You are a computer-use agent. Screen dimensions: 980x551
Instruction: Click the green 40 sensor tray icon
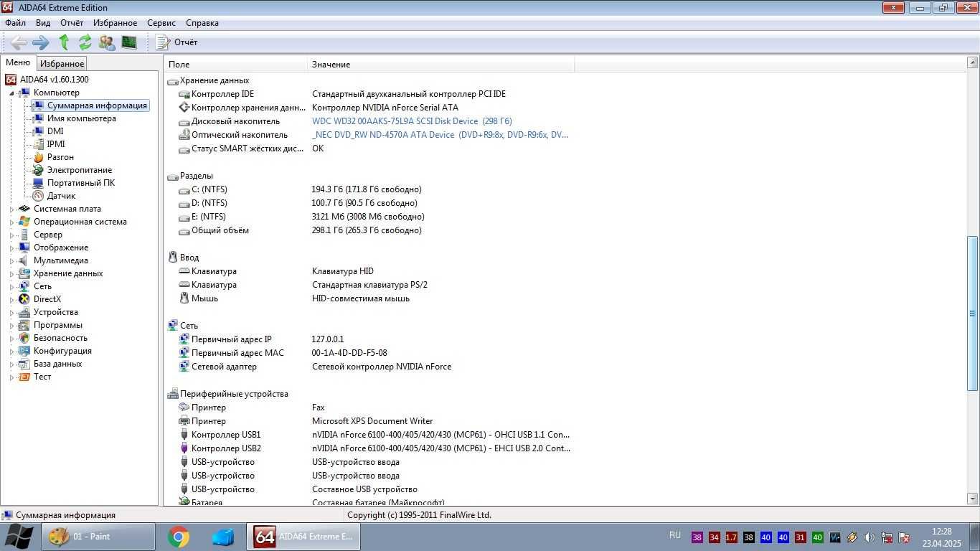[x=817, y=537]
